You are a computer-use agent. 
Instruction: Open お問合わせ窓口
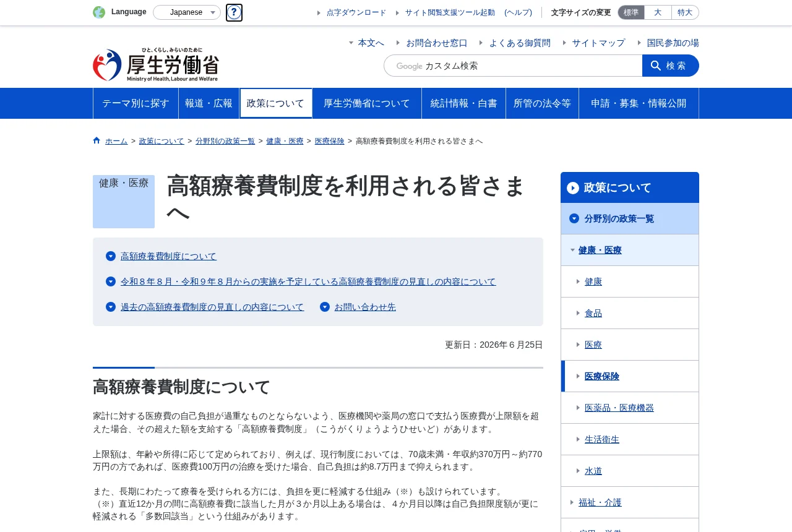coord(437,43)
